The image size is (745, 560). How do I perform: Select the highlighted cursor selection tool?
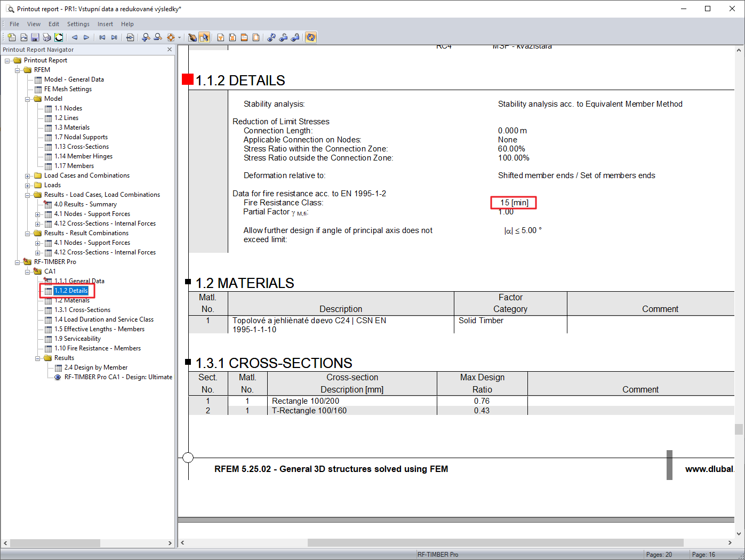pyautogui.click(x=205, y=37)
